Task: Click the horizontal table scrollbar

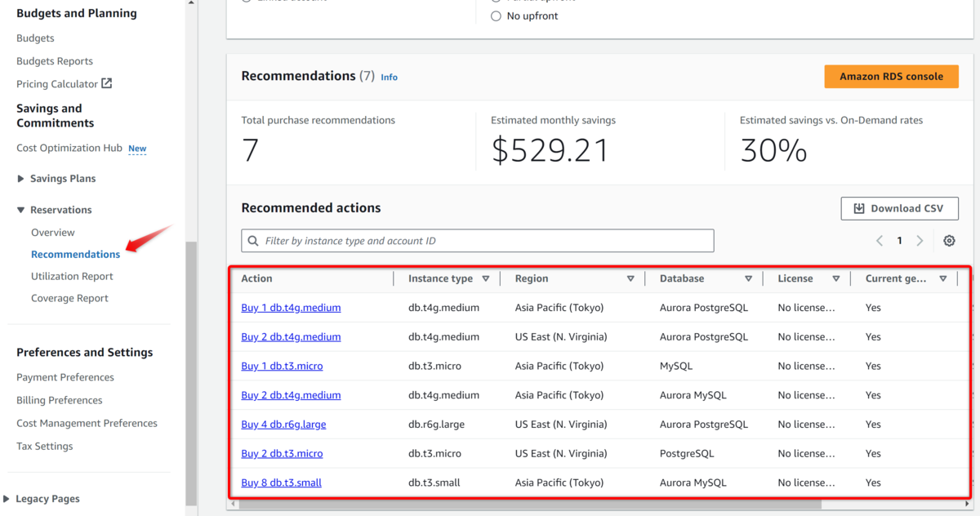Action: point(531,505)
